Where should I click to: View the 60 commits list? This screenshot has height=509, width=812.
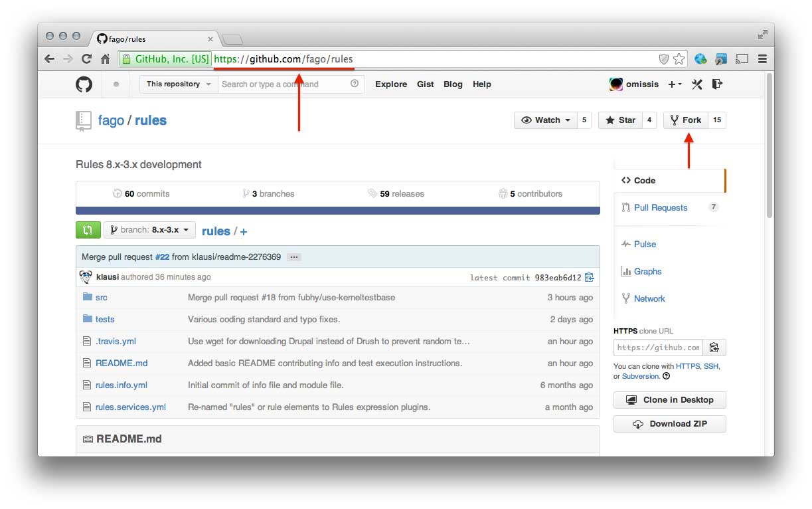(141, 194)
